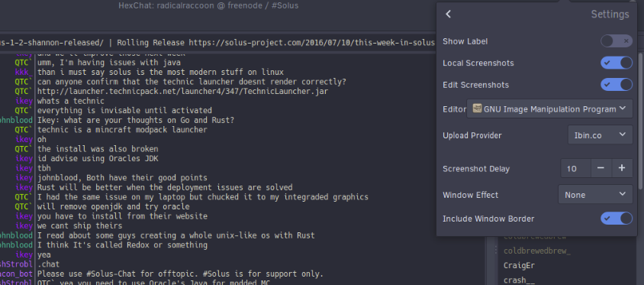
Task: Select user coldbrewedbrew_ in user list
Action: point(537,251)
